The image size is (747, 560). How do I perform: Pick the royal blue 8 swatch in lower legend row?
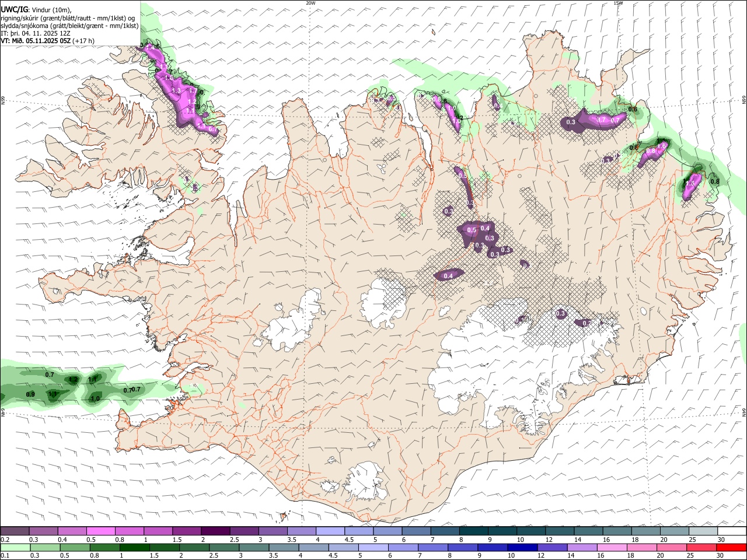pos(463,548)
